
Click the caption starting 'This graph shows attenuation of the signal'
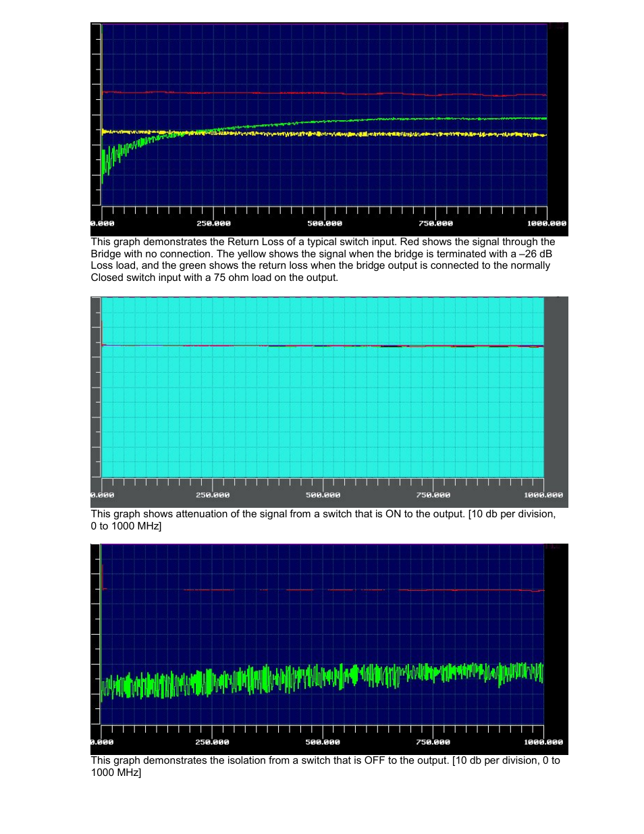point(323,520)
